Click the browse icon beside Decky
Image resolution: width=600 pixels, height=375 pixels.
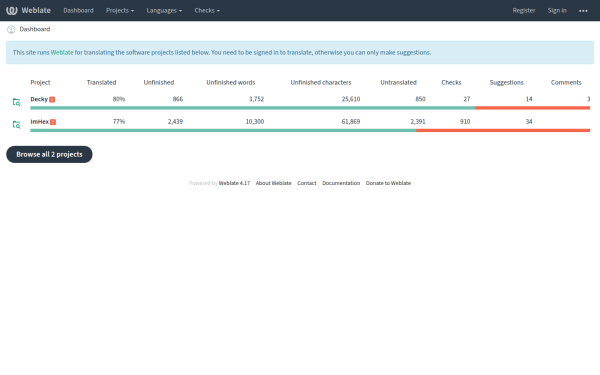point(16,102)
